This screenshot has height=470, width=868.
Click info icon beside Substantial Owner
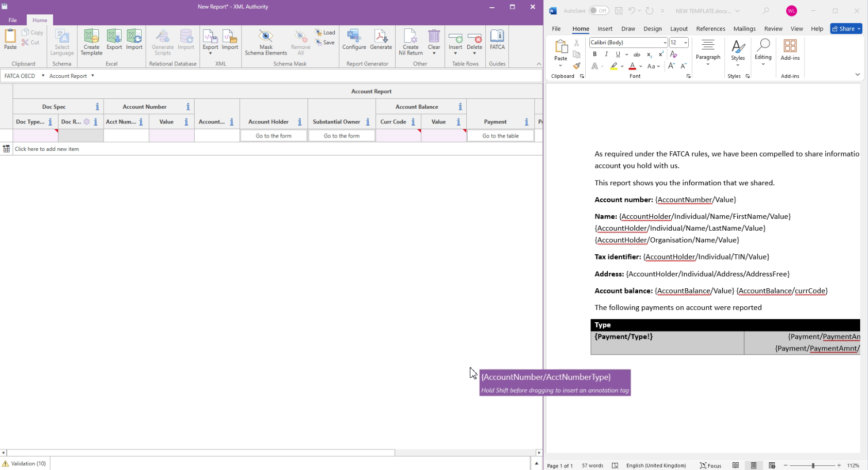tap(368, 122)
